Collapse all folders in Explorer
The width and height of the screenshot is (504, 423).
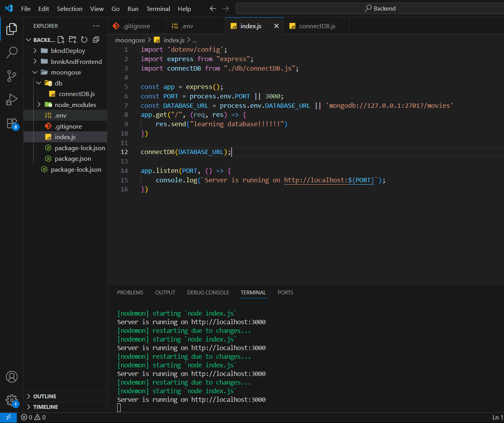(x=96, y=39)
